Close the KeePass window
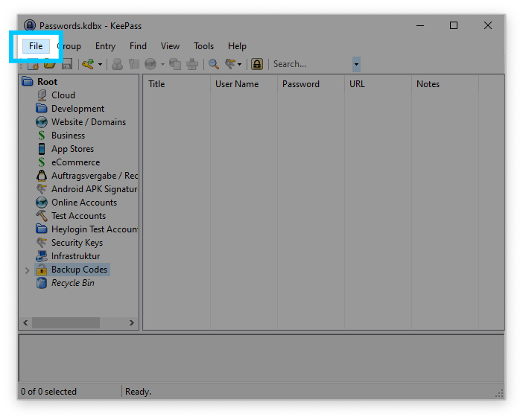 (x=488, y=25)
